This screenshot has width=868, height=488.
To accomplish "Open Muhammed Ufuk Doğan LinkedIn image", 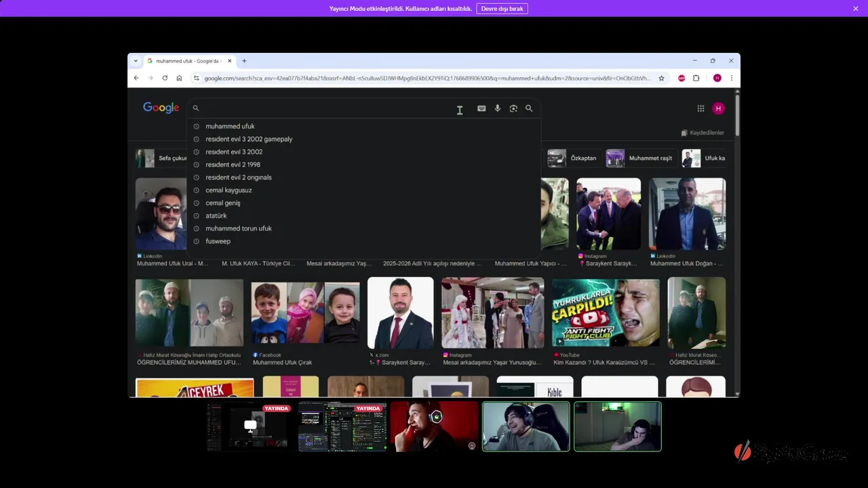I will coord(687,214).
